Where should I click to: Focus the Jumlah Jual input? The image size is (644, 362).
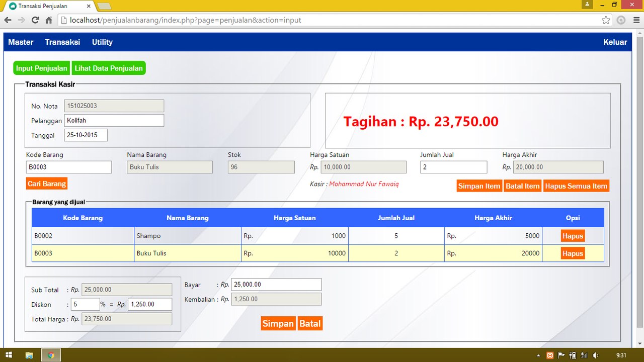(x=454, y=167)
